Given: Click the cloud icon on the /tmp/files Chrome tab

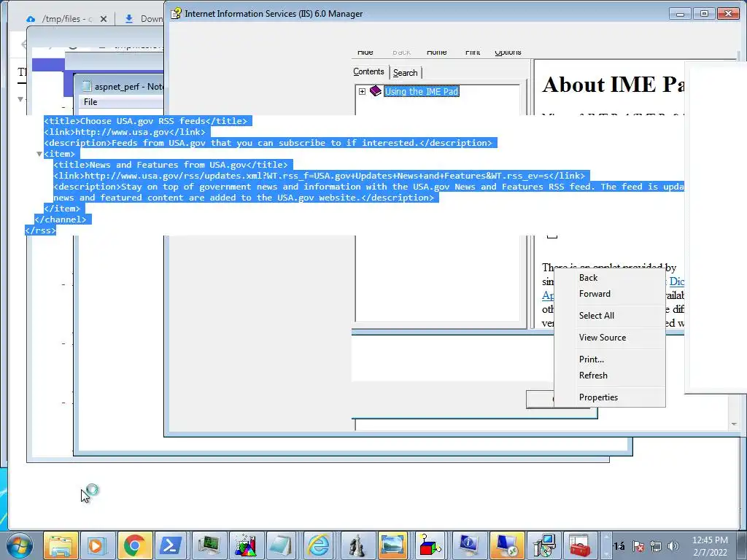Looking at the screenshot, I should pyautogui.click(x=31, y=19).
